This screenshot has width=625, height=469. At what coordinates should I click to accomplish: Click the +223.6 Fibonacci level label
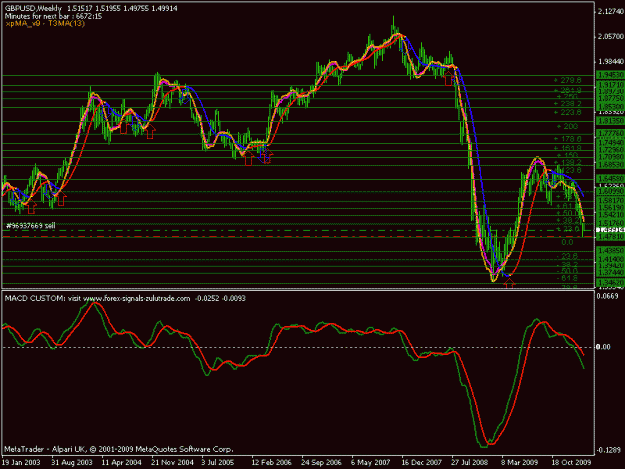coord(568,113)
